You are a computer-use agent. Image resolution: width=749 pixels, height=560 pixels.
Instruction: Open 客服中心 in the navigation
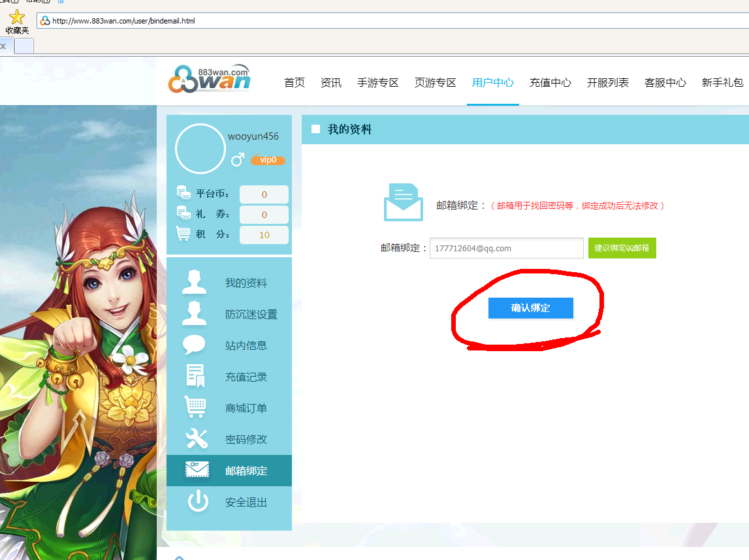point(665,83)
